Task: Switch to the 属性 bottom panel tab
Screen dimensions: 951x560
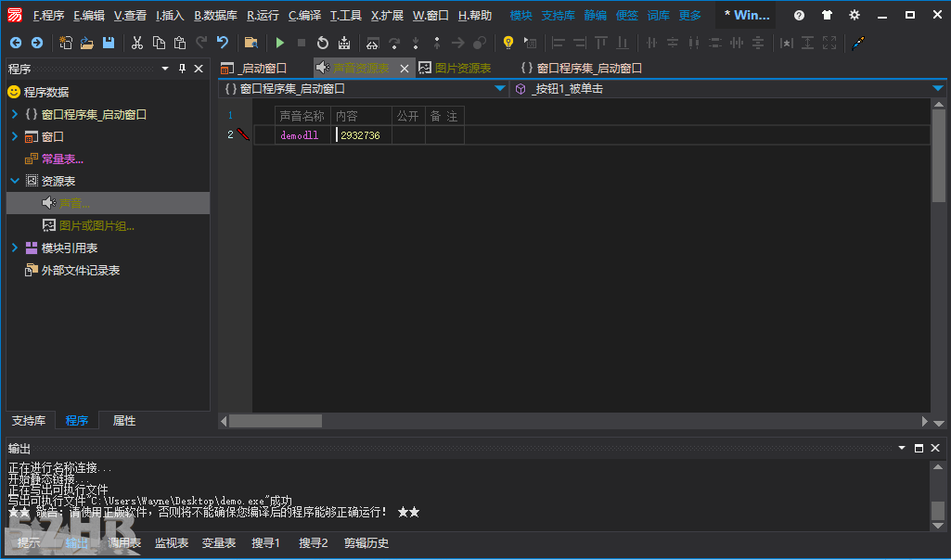Action: (x=124, y=421)
